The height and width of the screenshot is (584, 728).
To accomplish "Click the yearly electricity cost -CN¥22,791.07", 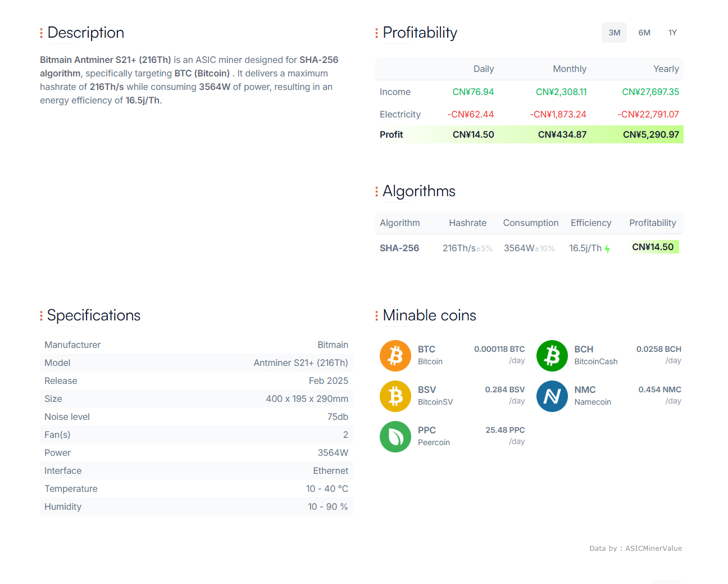I will click(648, 114).
